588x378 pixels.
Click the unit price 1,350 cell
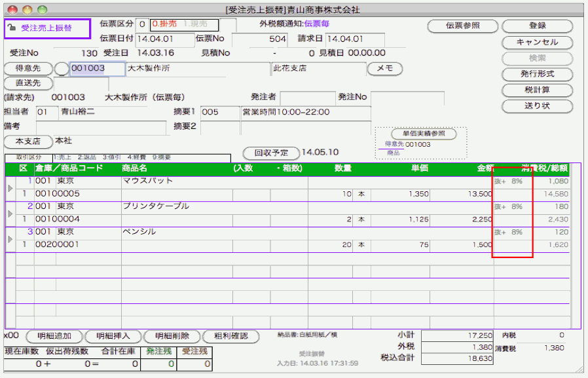[x=400, y=195]
